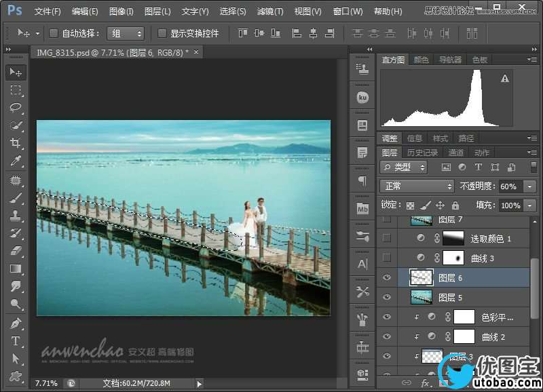Pick the Lasso tool

pos(16,108)
